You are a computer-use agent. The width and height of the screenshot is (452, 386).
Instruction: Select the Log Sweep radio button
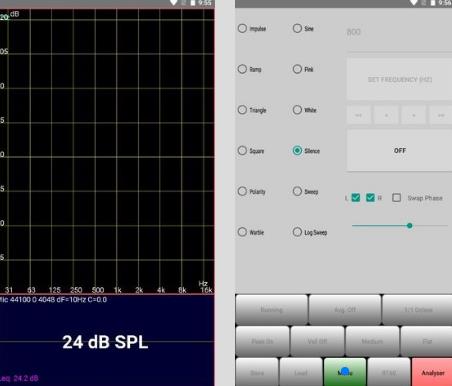click(x=297, y=232)
